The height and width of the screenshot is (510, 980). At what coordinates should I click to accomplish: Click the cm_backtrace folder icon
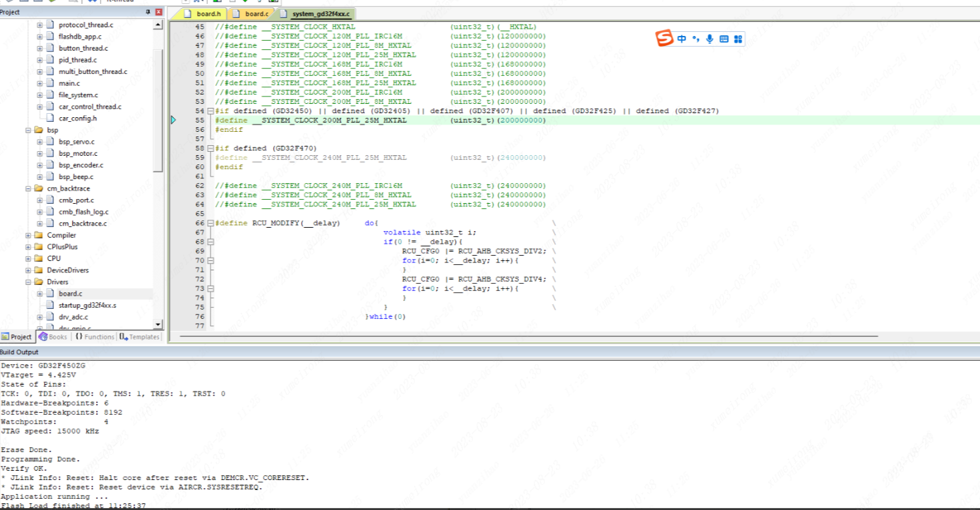click(x=39, y=188)
